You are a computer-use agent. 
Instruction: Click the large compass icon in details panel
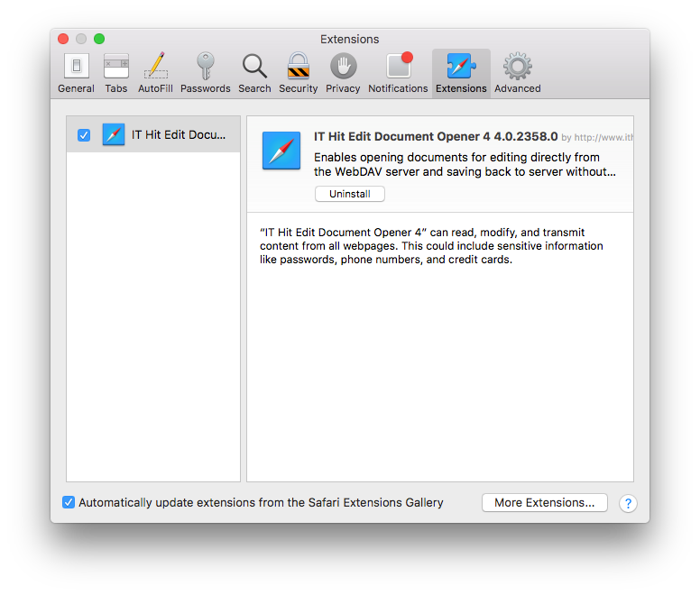(281, 151)
